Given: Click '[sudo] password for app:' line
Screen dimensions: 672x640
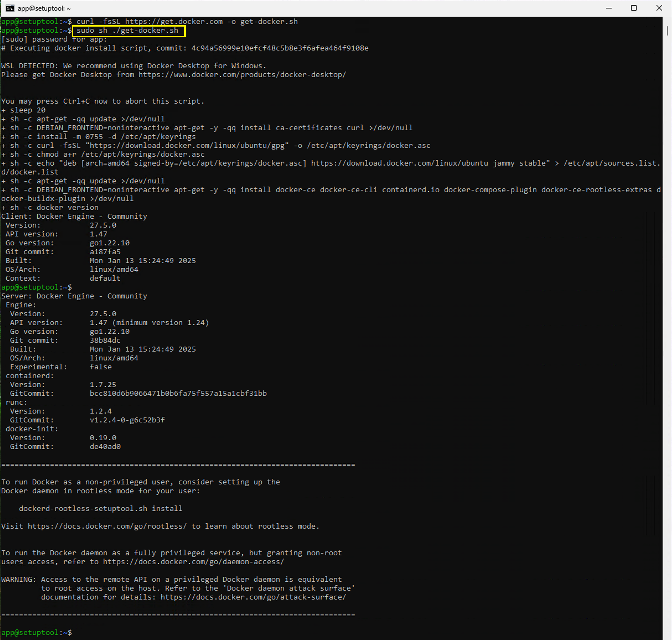Looking at the screenshot, I should point(54,39).
